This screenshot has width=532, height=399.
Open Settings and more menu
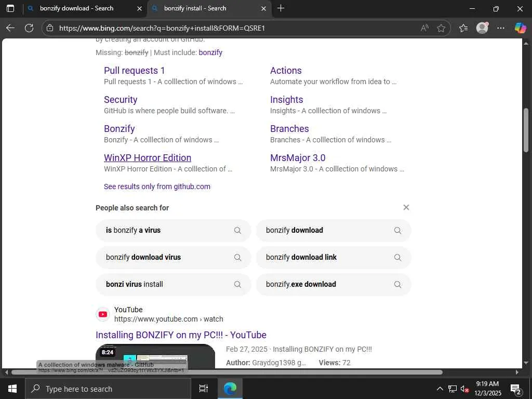[501, 28]
